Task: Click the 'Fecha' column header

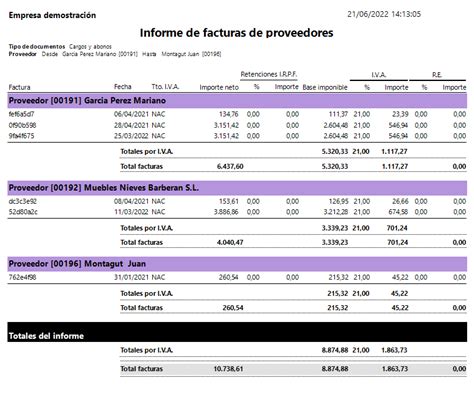Action: [x=123, y=87]
